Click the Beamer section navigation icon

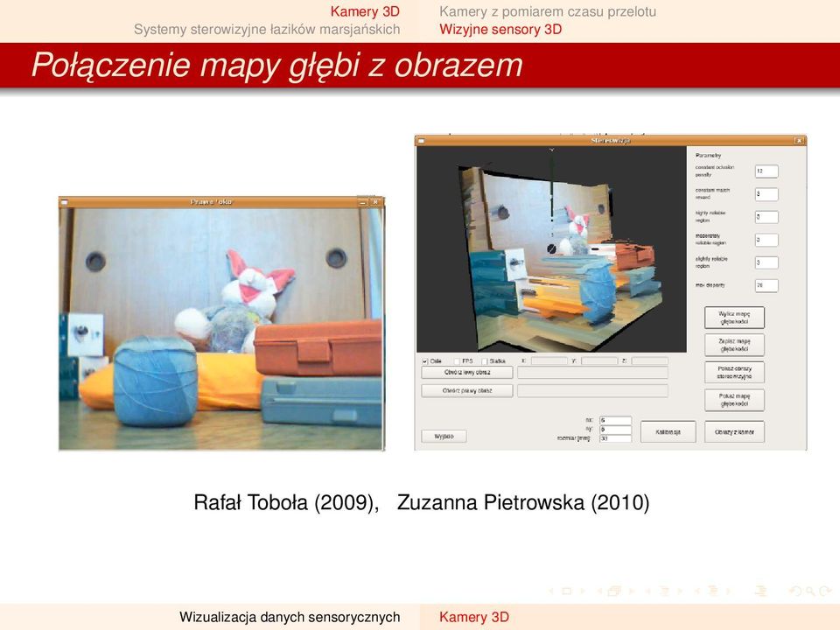[713, 591]
